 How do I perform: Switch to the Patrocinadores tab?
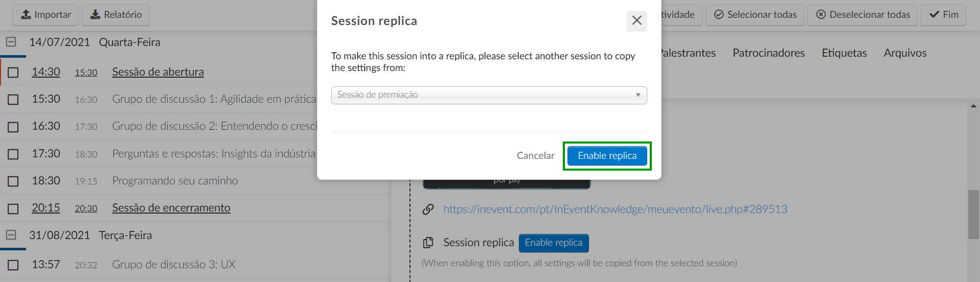(x=768, y=53)
